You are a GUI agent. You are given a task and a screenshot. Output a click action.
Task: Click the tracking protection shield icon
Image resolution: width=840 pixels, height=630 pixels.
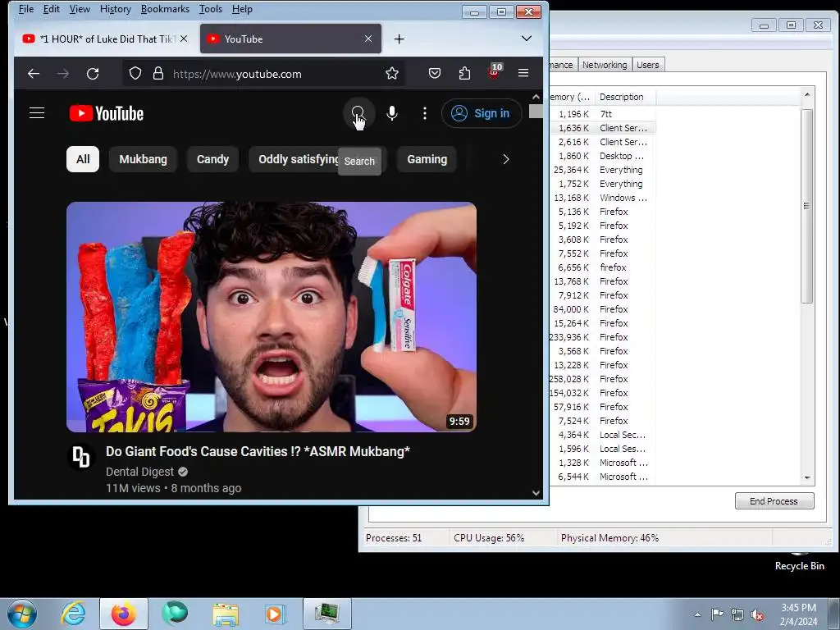(x=135, y=73)
